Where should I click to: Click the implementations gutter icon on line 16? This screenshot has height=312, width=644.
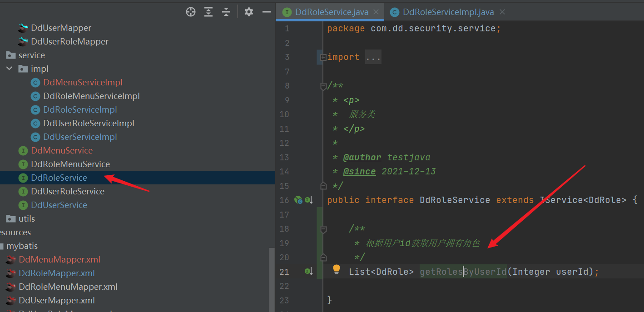point(308,200)
